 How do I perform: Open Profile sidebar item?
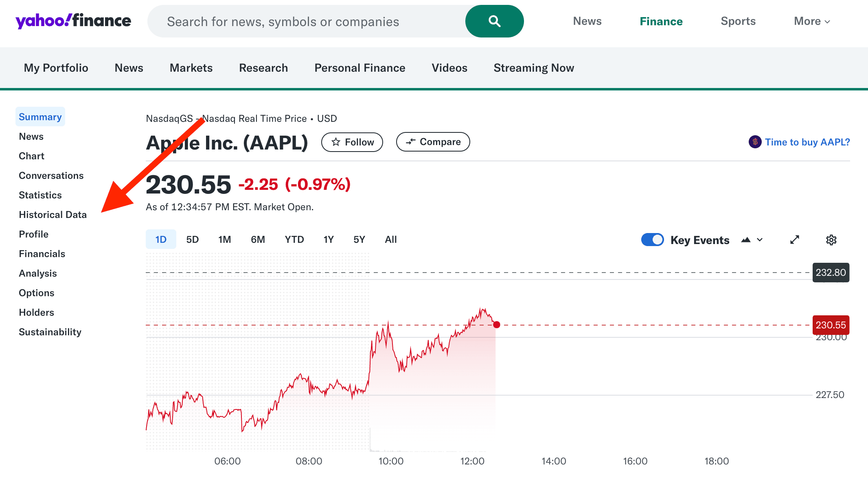click(33, 234)
